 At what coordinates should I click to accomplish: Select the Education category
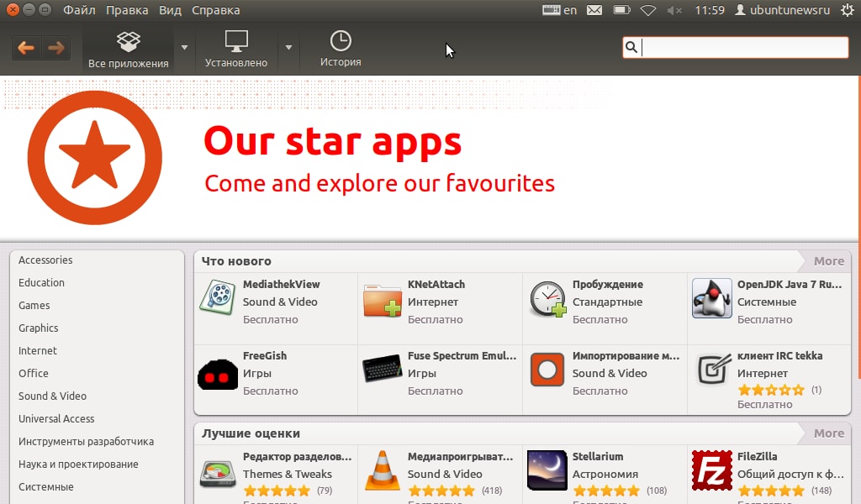42,282
